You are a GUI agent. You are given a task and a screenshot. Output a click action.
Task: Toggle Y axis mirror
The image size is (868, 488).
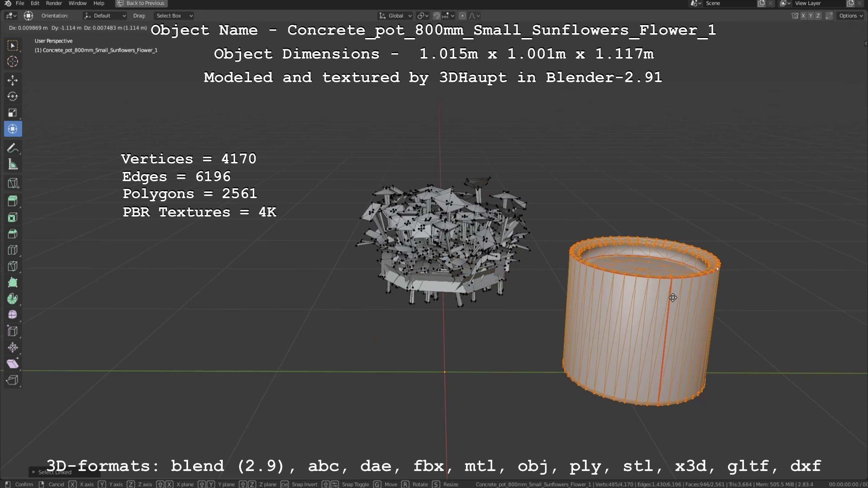[x=810, y=16]
